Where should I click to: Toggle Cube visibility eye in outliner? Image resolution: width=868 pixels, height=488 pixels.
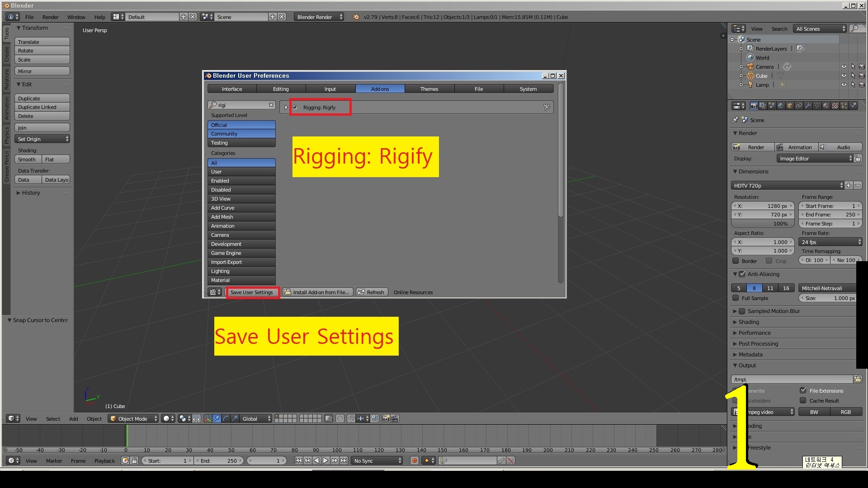click(844, 75)
